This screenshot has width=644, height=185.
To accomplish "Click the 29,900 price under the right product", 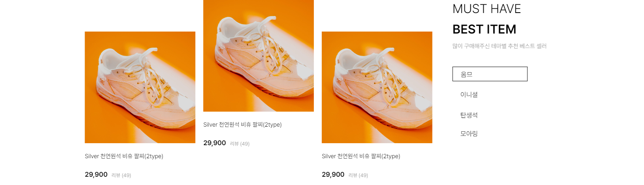I will 333,174.
